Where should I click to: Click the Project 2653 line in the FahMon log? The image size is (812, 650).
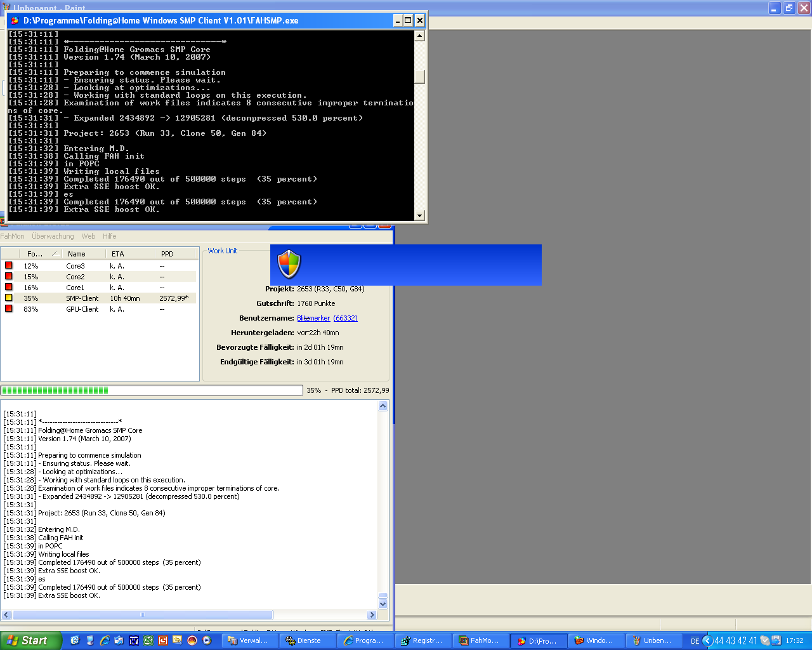click(84, 513)
